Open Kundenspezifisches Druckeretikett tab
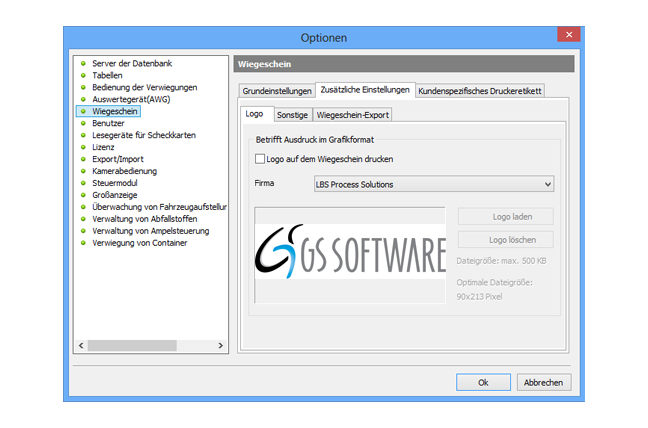 pyautogui.click(x=479, y=91)
